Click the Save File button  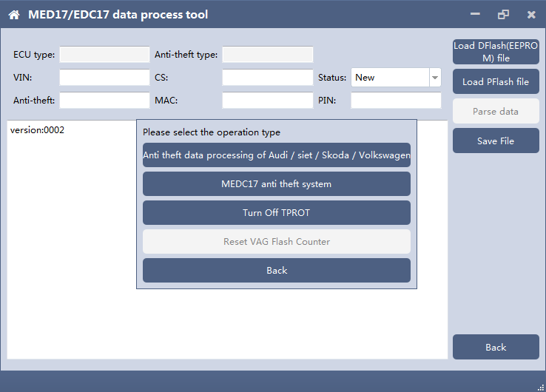pos(496,141)
